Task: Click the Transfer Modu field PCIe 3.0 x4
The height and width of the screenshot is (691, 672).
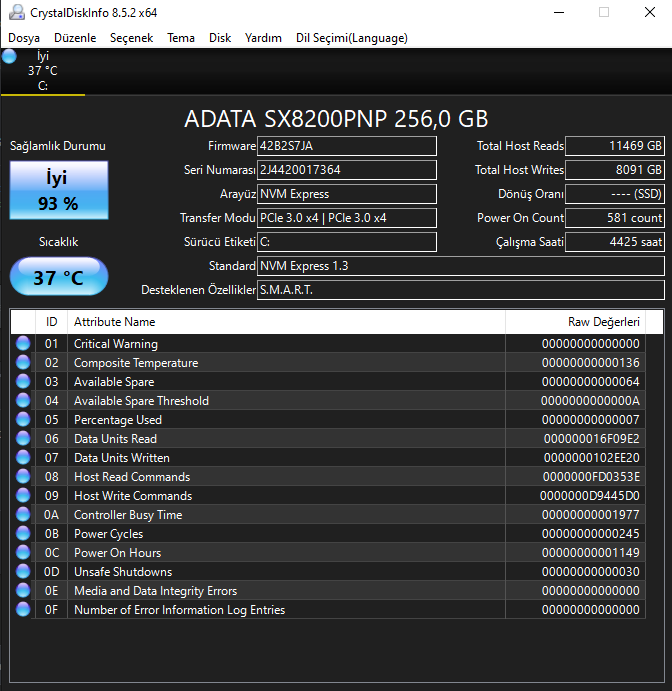Action: click(x=347, y=218)
